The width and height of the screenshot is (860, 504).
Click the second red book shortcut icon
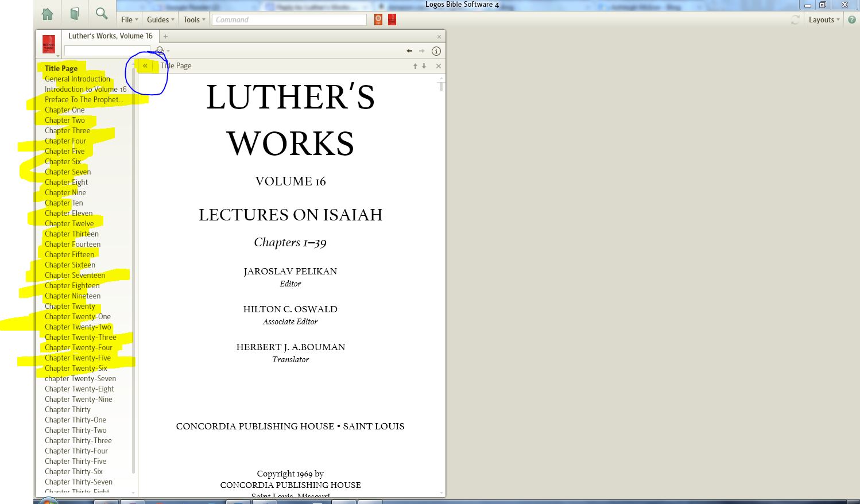point(392,20)
